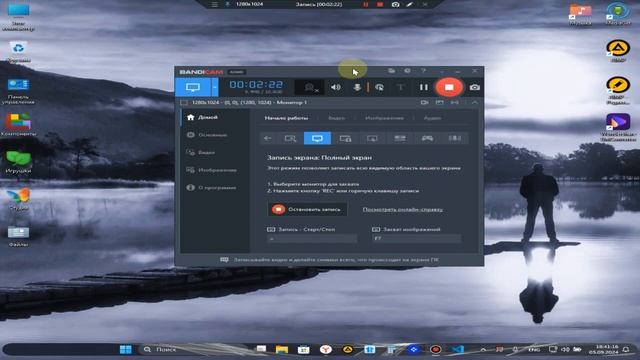Select the HDMI device recording mode
This screenshot has width=640, height=360.
(400, 138)
